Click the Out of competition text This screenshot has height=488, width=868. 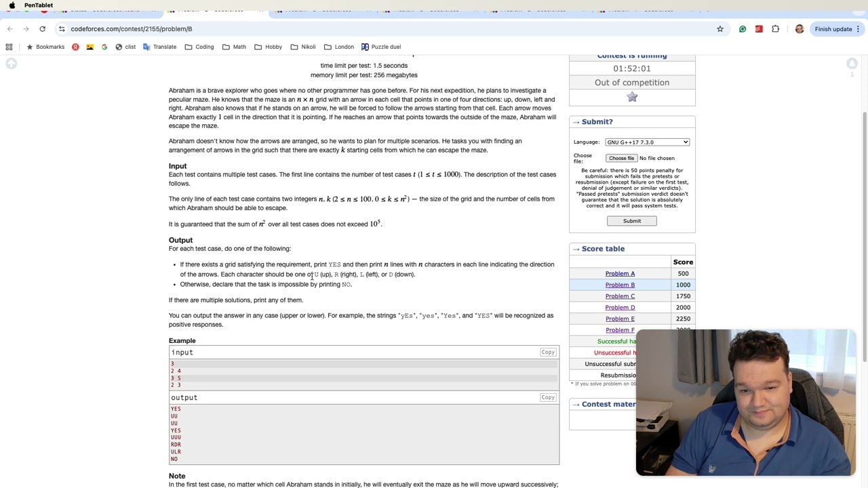coord(632,83)
